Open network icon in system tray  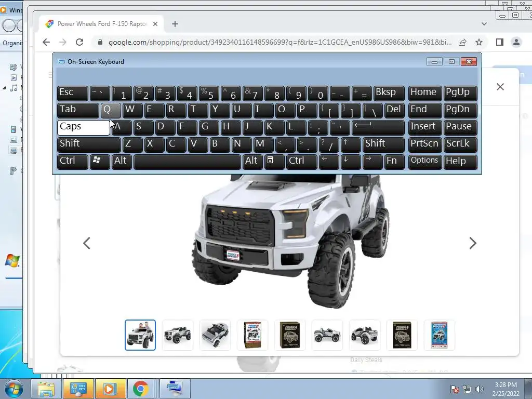click(467, 389)
